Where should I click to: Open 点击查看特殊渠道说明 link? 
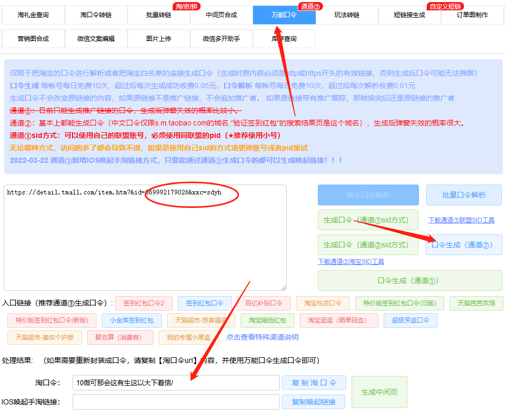(262, 337)
